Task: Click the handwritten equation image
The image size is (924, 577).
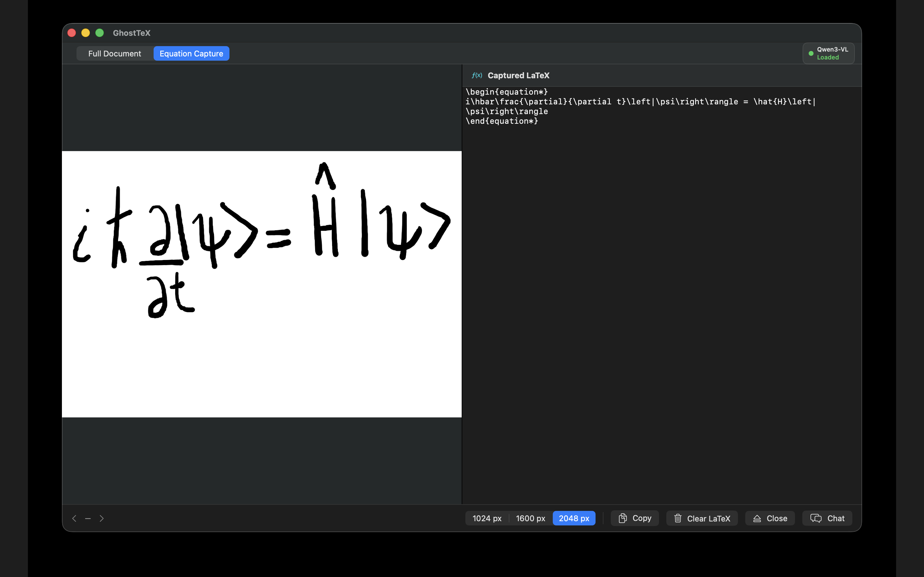Action: 261,284
